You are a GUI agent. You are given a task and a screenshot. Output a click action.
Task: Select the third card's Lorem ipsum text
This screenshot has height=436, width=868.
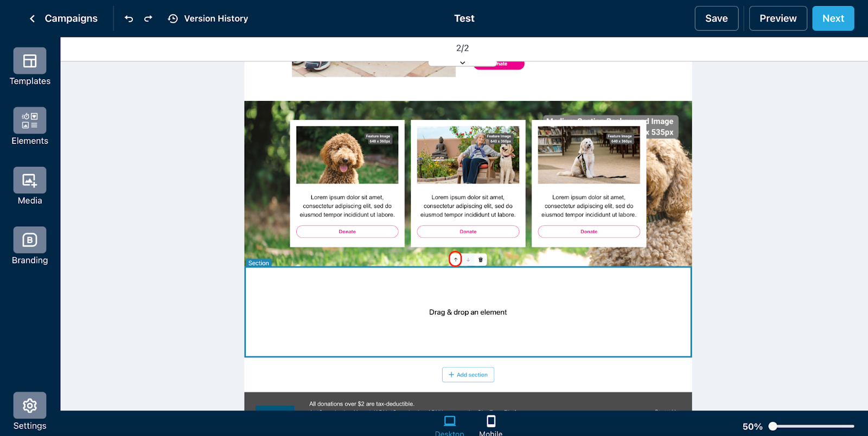tap(589, 206)
